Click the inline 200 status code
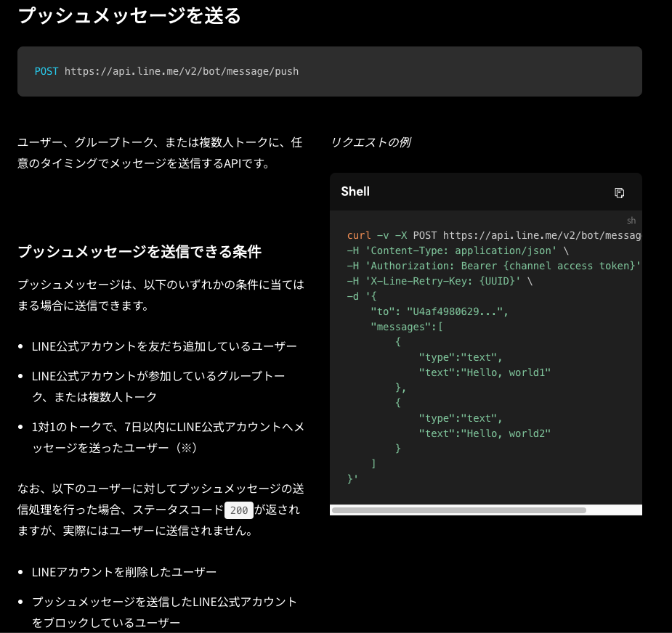 point(239,510)
